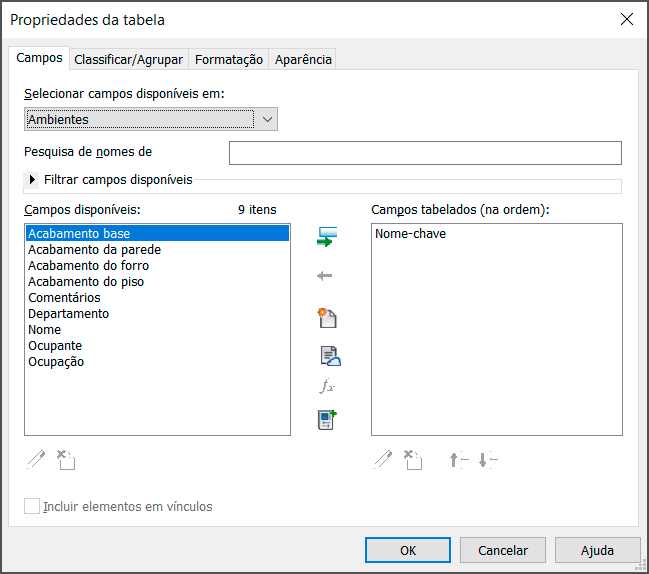Viewport: 649px width, 574px height.
Task: Select Departamento in available fields list
Action: click(x=69, y=313)
